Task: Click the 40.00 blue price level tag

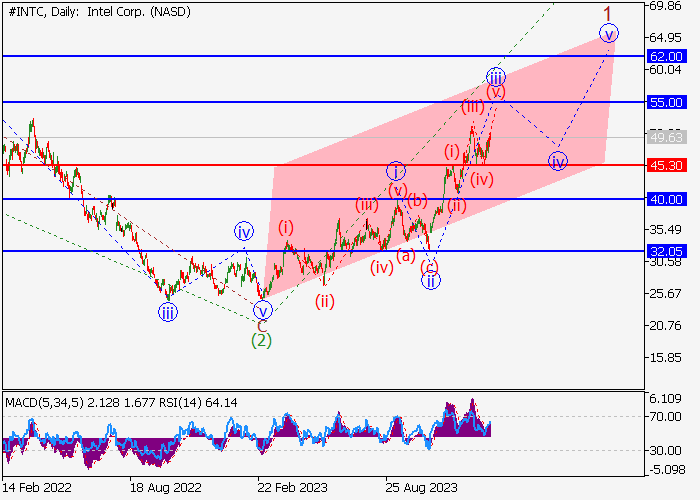Action: coord(666,199)
